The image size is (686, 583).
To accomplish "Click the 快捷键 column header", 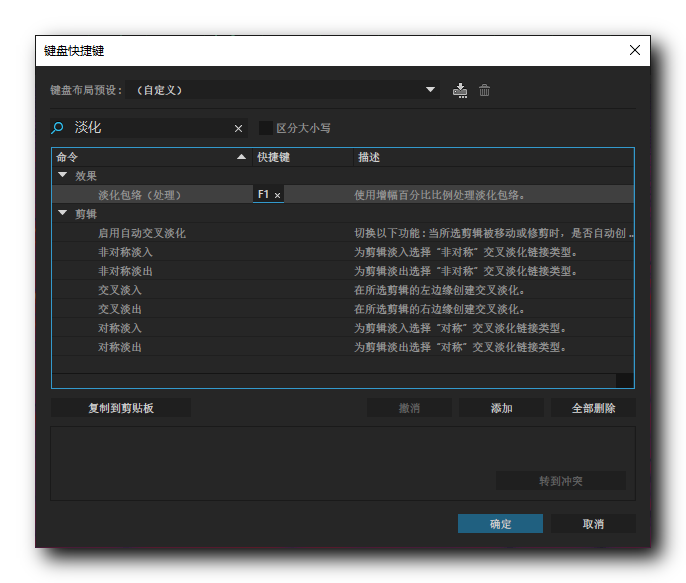I will (303, 157).
